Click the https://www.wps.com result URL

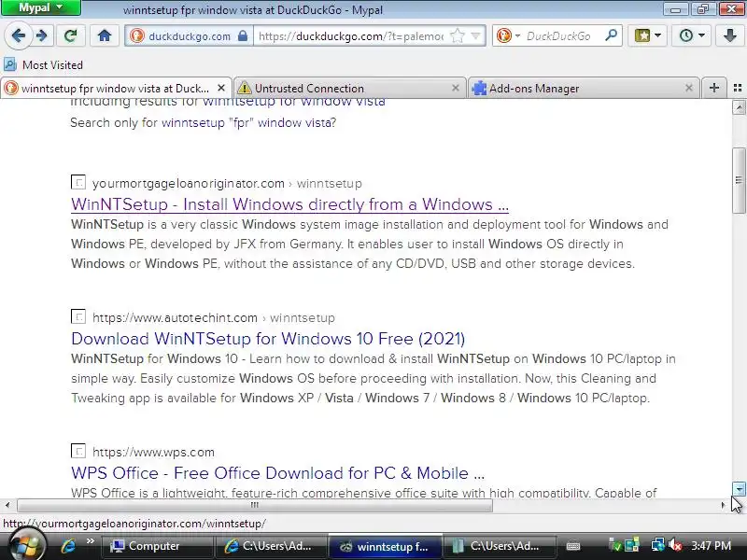153,452
